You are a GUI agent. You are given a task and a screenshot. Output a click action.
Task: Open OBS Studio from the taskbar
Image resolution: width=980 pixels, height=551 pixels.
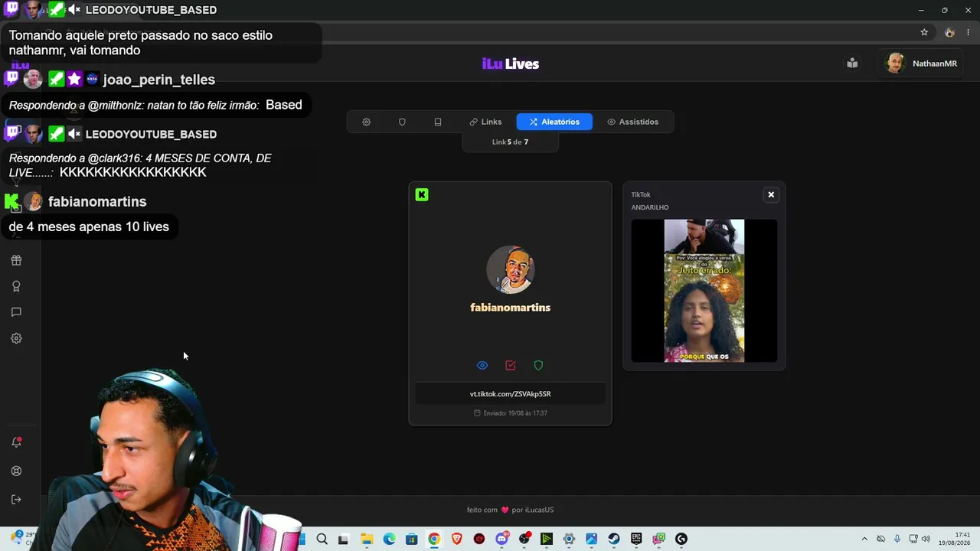(x=524, y=539)
